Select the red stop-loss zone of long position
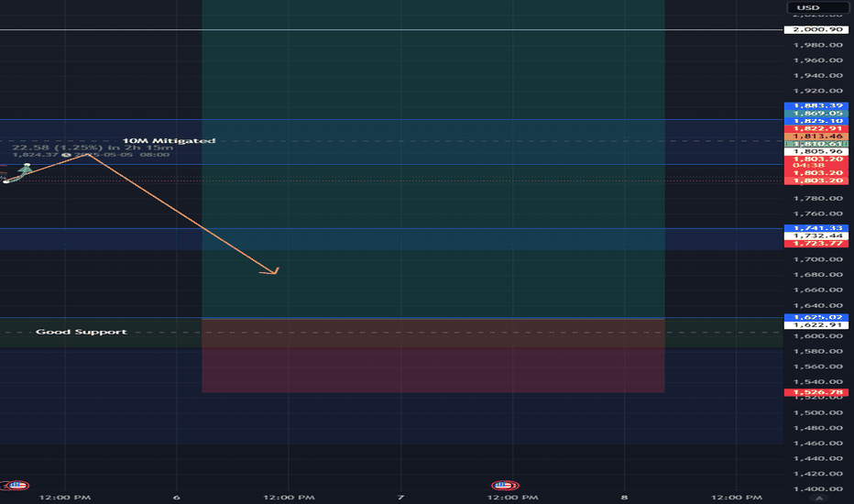The image size is (854, 504). tap(433, 356)
